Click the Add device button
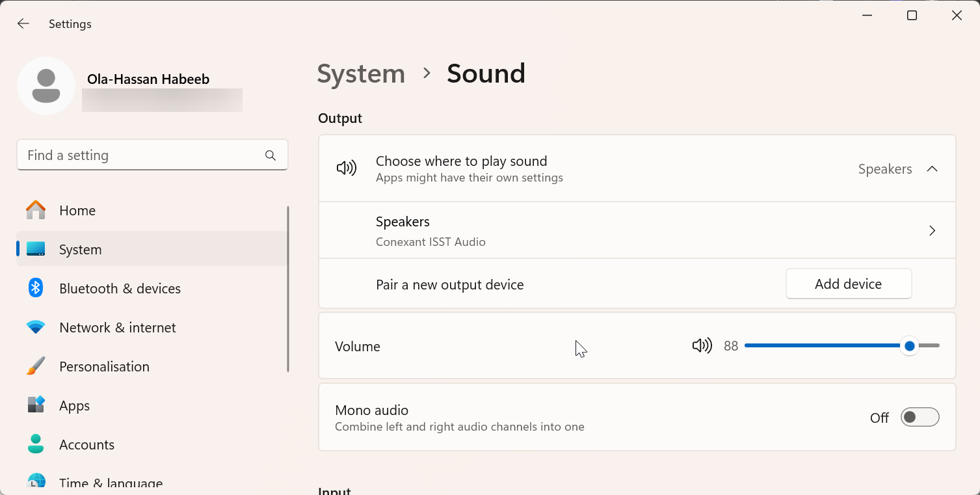Viewport: 980px width, 495px height. [x=848, y=284]
